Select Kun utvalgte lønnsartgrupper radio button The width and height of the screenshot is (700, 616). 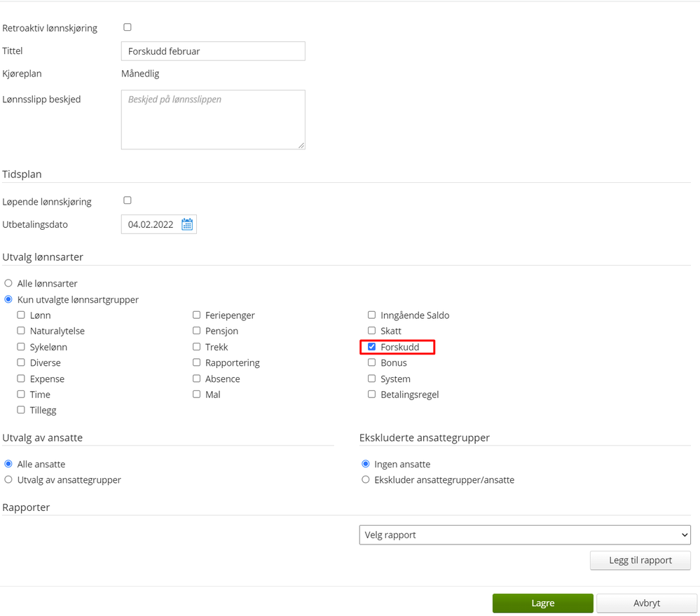point(8,299)
